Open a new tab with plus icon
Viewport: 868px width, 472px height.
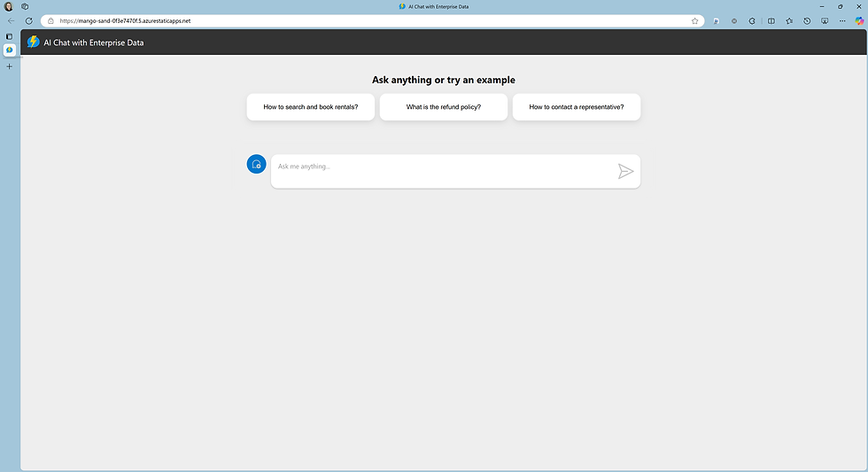click(x=9, y=66)
